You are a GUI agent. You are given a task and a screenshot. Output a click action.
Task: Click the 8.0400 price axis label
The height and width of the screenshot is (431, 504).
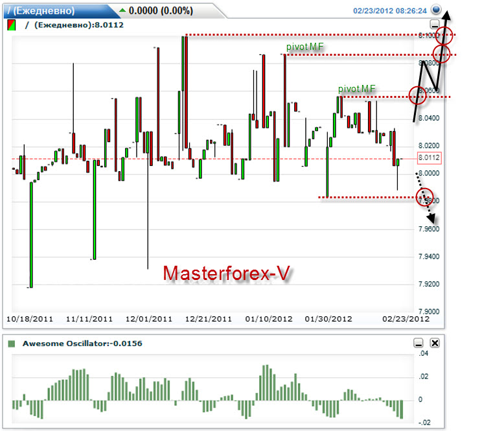tap(429, 118)
